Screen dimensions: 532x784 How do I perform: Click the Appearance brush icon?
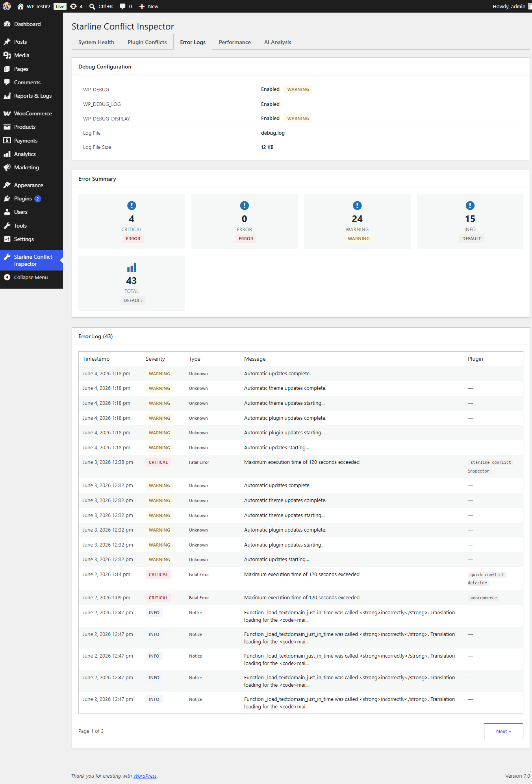pos(7,185)
